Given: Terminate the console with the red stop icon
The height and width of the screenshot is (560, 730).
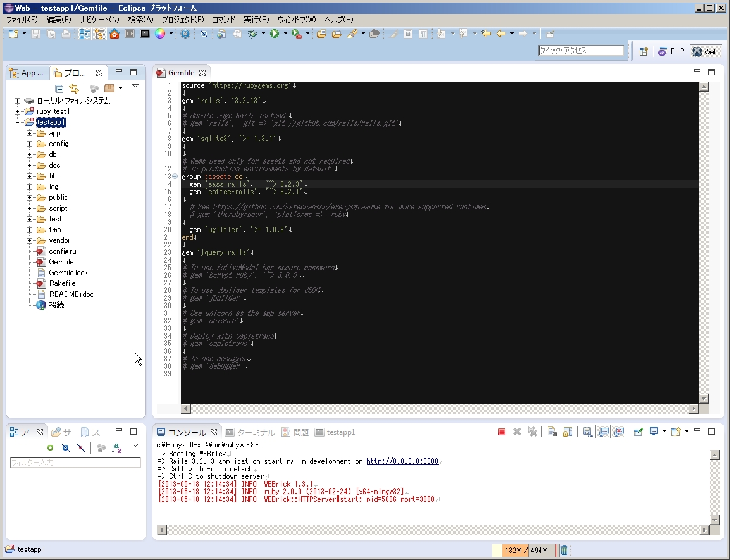Looking at the screenshot, I should pos(502,432).
